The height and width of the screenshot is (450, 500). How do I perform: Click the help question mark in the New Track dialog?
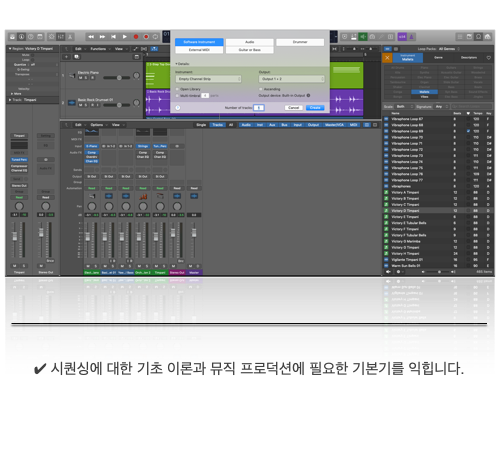point(178,108)
